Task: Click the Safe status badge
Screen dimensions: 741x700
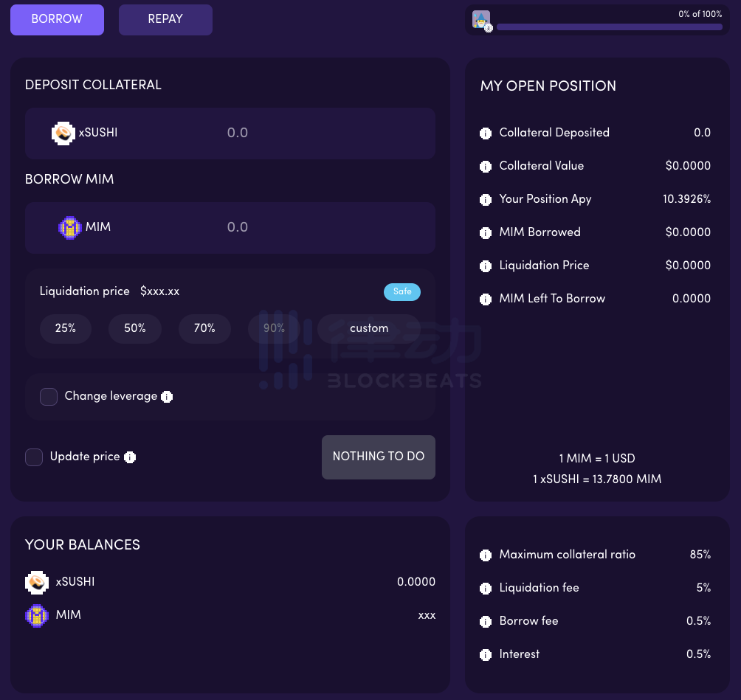Action: pyautogui.click(x=402, y=292)
